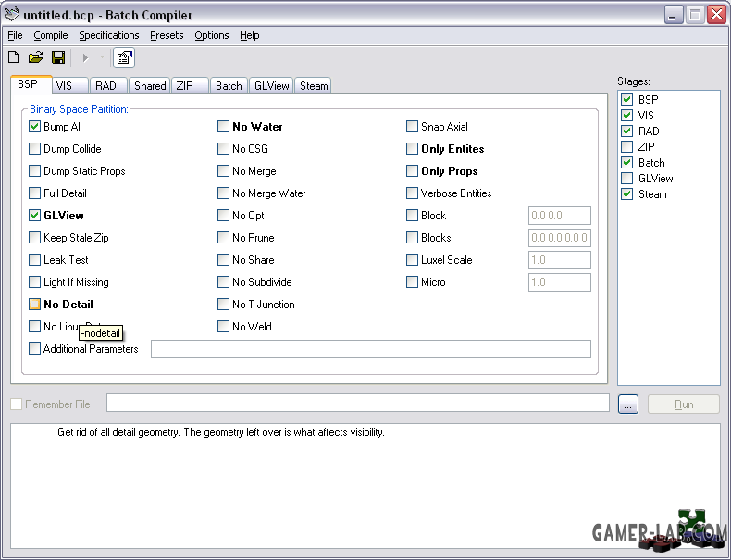This screenshot has height=560, width=731.
Task: Click the Run compile arrow icon
Action: (x=85, y=57)
